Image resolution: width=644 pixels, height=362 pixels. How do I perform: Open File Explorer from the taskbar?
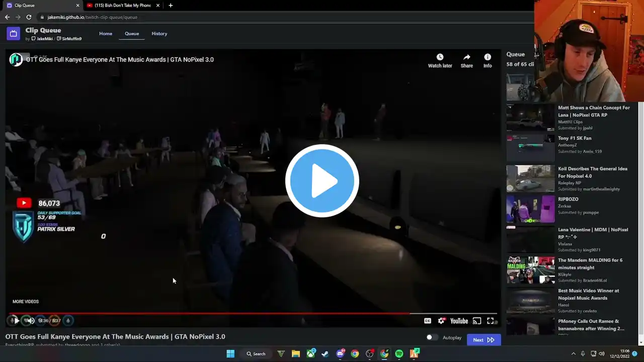296,353
